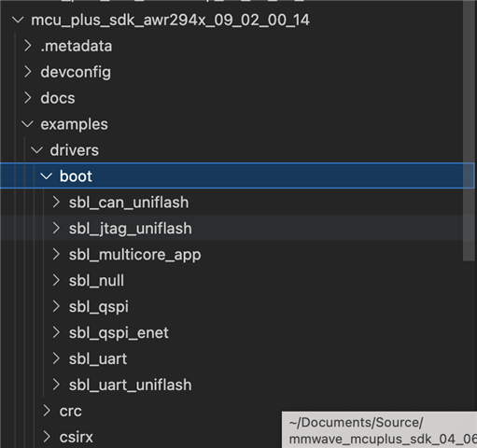Select the crc folder name
The width and height of the screenshot is (477, 448).
pos(71,412)
